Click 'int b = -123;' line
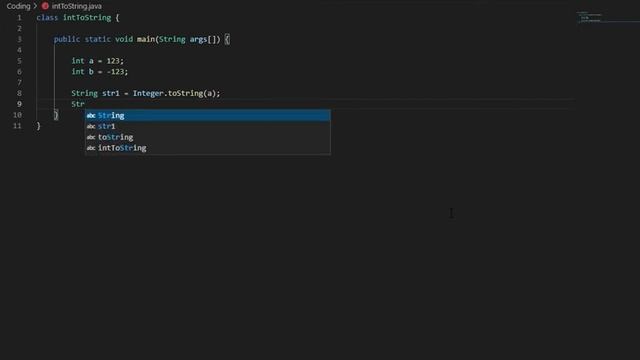Image resolution: width=640 pixels, height=360 pixels. point(100,72)
